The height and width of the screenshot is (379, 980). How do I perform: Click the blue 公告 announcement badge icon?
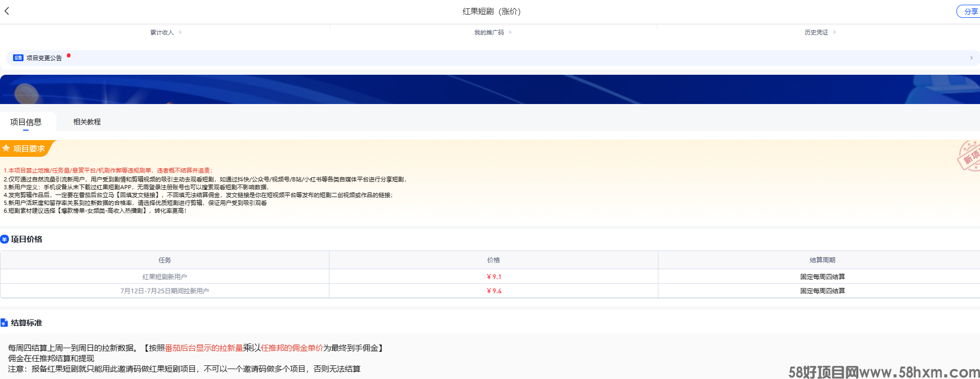[x=18, y=58]
